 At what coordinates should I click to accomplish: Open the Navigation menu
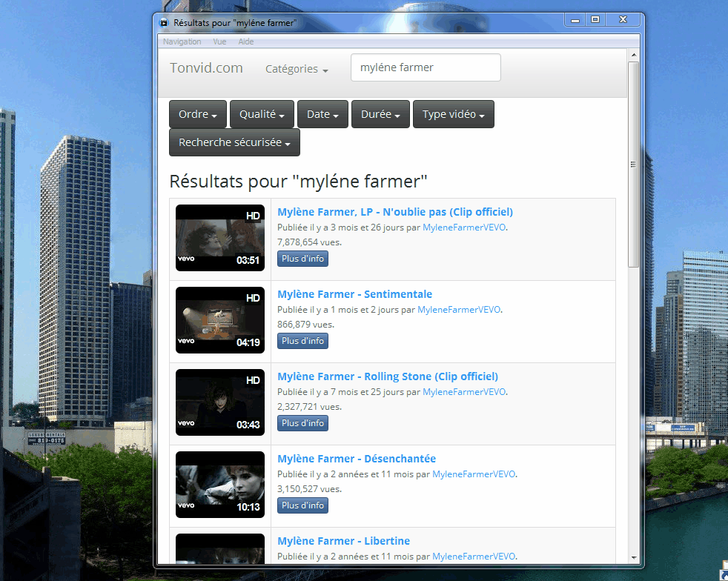tap(182, 41)
